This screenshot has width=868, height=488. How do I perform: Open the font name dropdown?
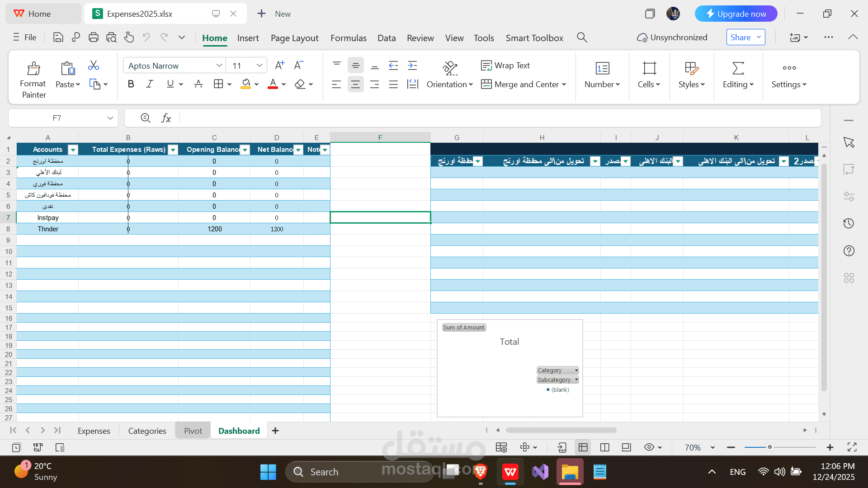point(220,65)
